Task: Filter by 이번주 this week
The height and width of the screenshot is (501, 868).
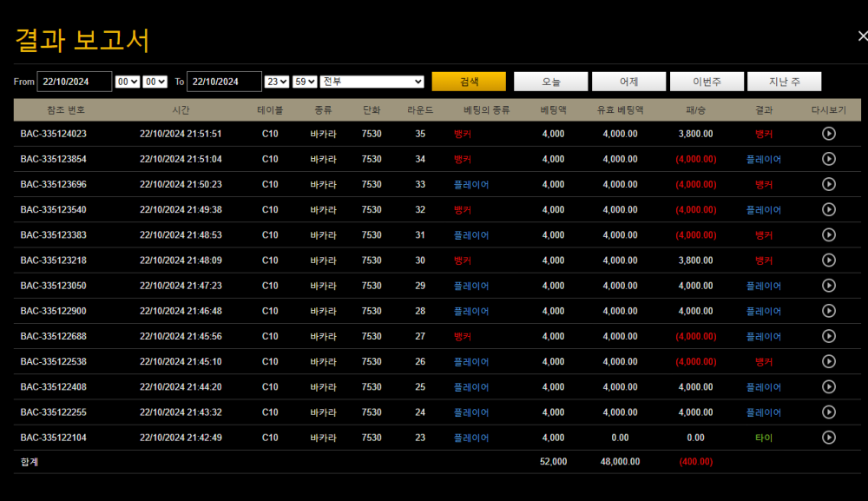Action: [x=707, y=82]
